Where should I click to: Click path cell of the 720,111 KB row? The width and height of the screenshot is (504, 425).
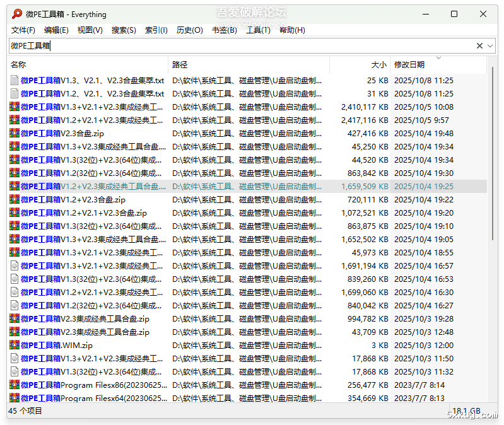(247, 199)
